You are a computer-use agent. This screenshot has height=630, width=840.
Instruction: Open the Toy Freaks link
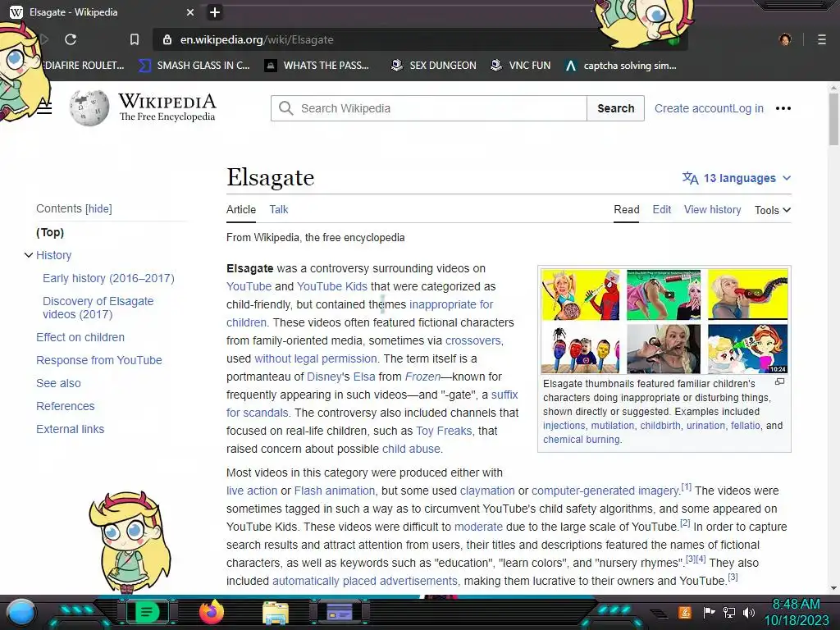tap(444, 431)
